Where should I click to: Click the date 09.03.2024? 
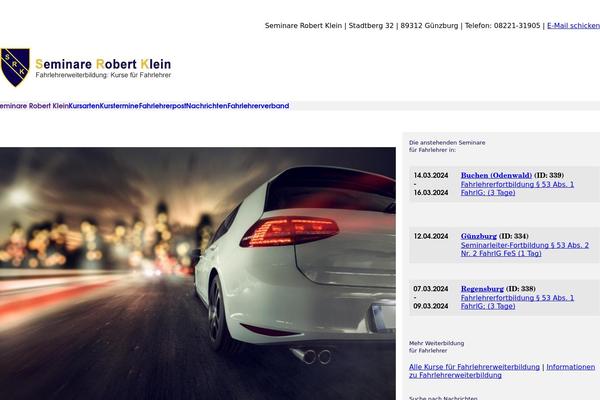point(430,306)
